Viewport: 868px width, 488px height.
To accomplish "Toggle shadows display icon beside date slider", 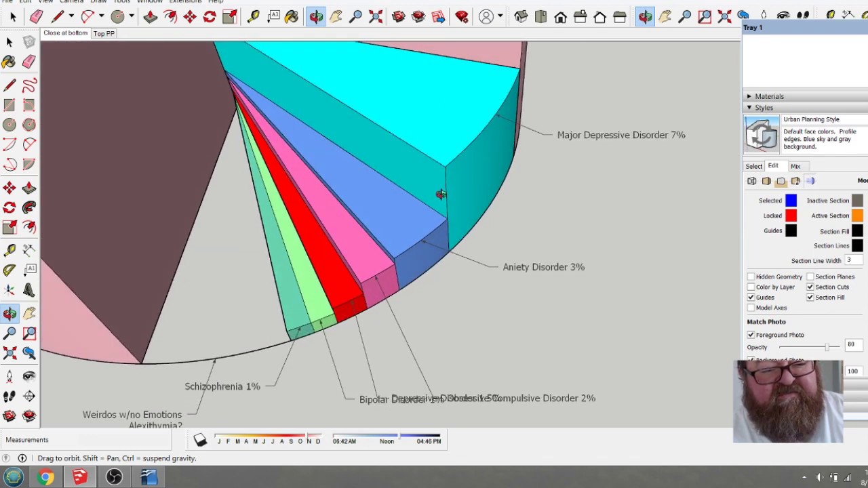I will pos(199,441).
